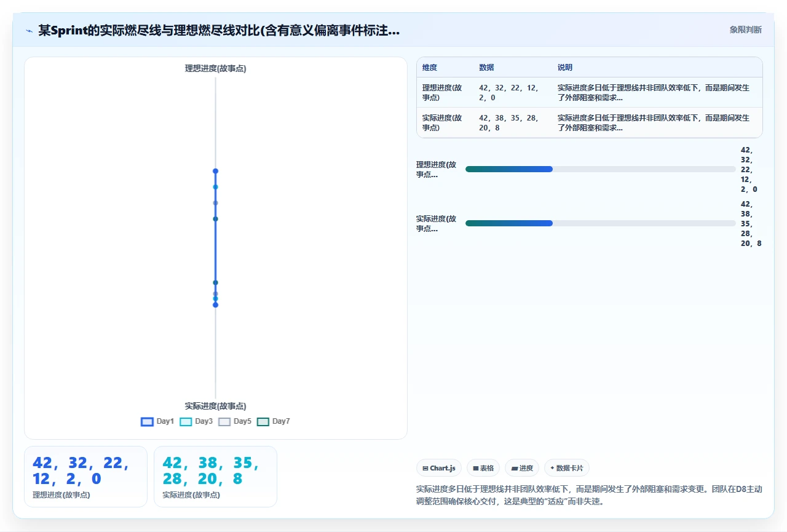This screenshot has height=532, width=787.
Task: Click the 理想进度(故事点… label beside its progress bar
Action: pos(437,169)
